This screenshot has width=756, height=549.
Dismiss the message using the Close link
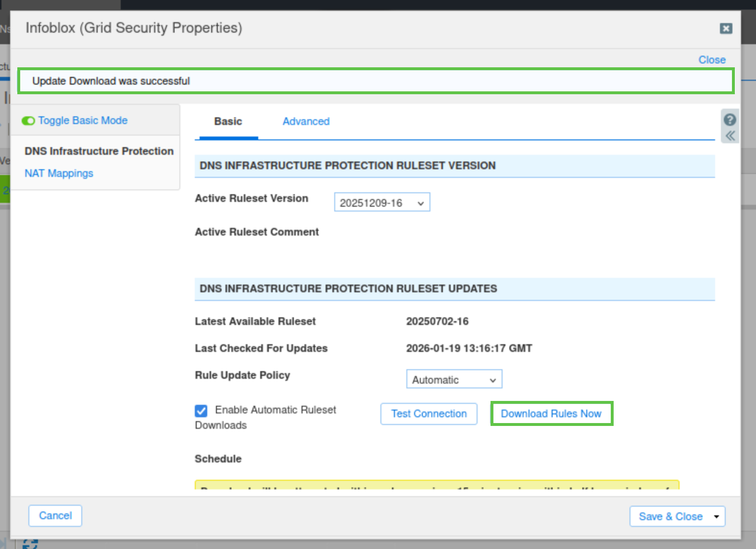coord(712,60)
